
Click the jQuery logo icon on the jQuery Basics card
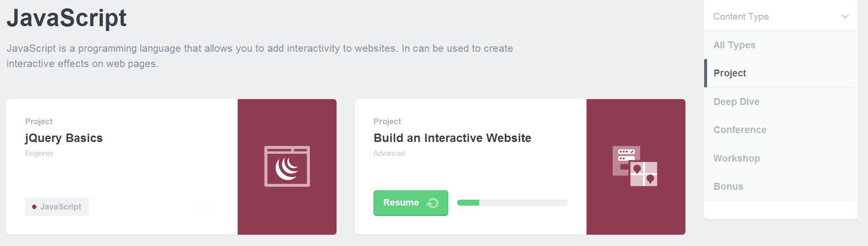click(x=287, y=167)
